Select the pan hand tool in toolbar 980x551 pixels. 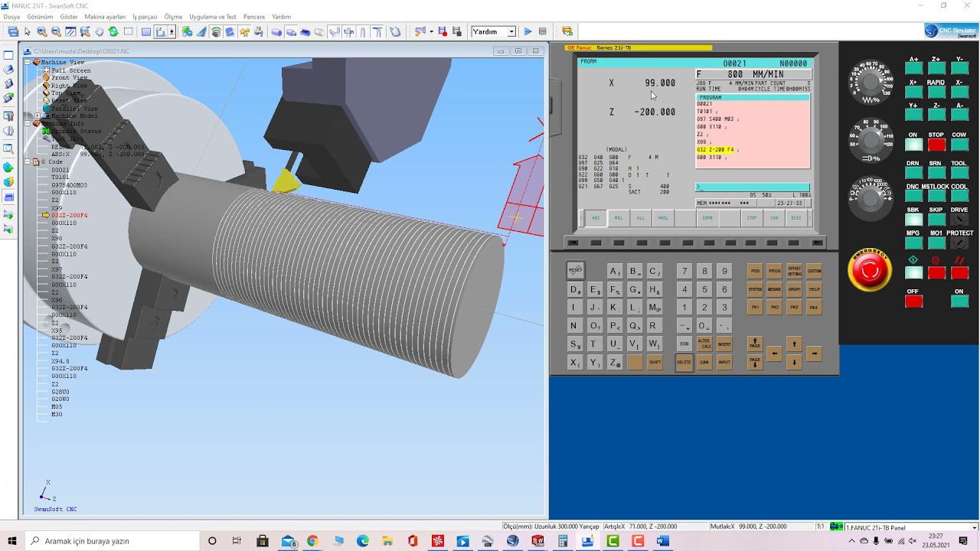(x=99, y=31)
